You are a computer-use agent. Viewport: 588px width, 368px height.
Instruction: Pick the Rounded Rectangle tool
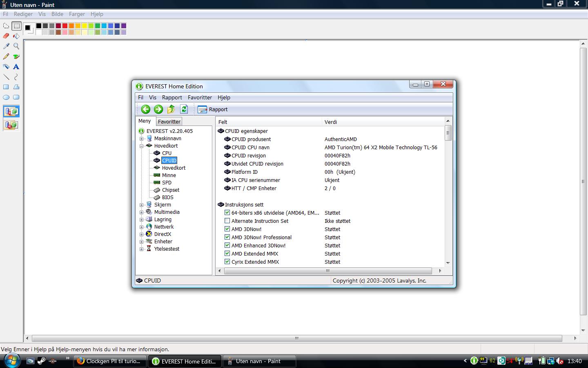pos(16,97)
